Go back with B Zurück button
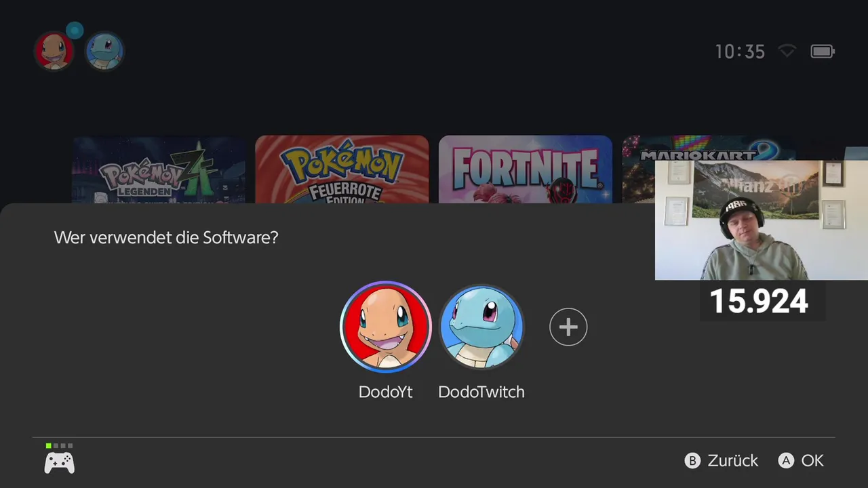 (x=722, y=461)
